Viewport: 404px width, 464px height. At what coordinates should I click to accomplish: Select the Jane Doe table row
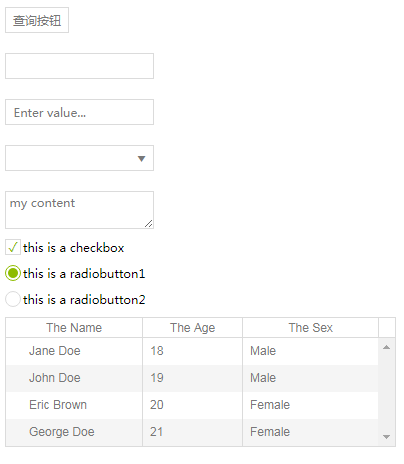[x=192, y=351]
